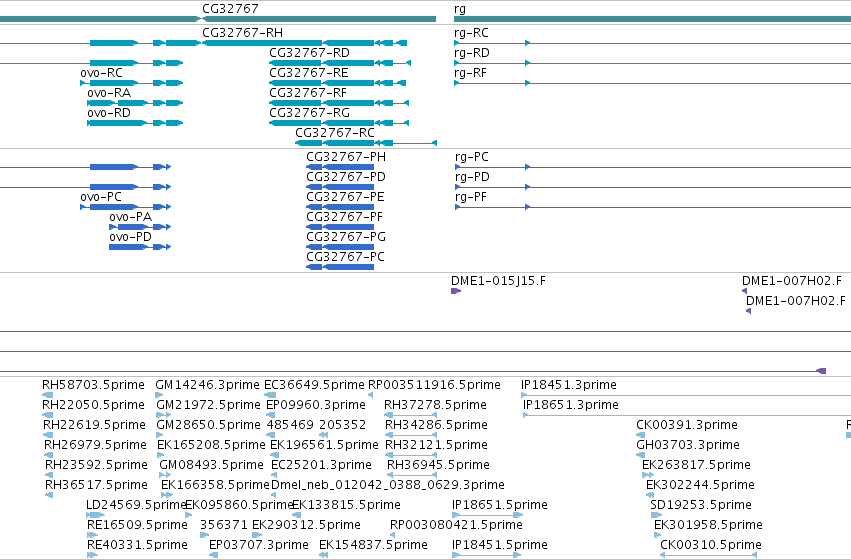Click the RH37278.5prime EST label
This screenshot has width=851, height=560.
pyautogui.click(x=435, y=405)
